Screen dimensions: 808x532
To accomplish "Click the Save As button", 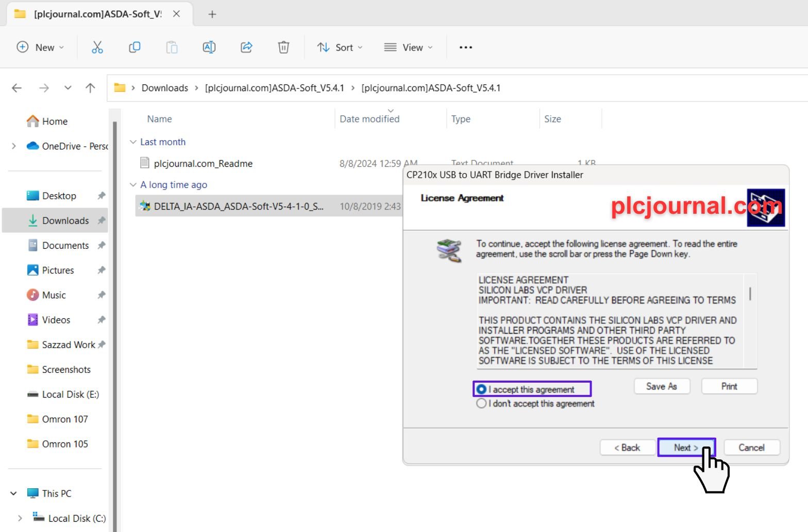I will (662, 386).
